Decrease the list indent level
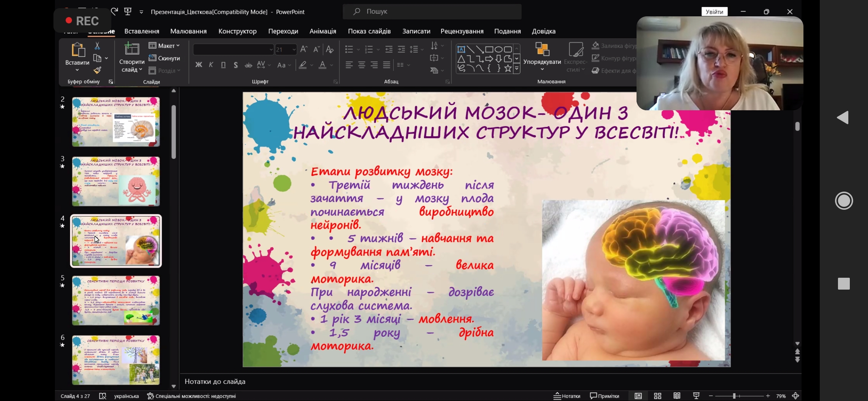 pos(389,49)
